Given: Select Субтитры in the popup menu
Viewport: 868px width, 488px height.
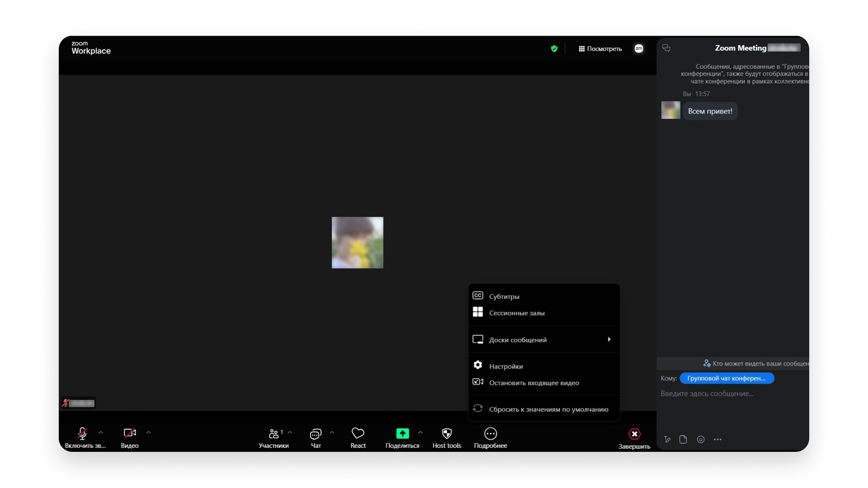Looking at the screenshot, I should click(544, 296).
